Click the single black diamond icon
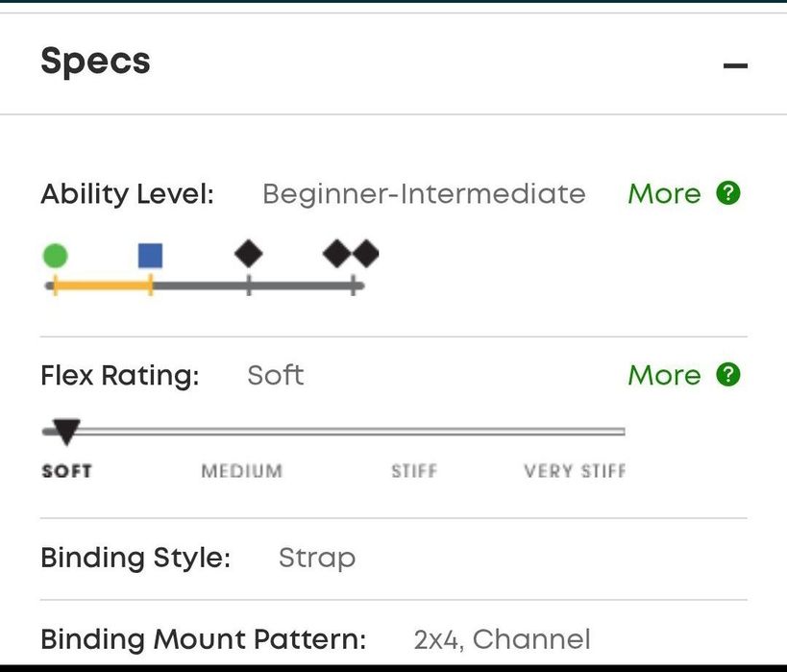787x672 pixels. pos(249,254)
